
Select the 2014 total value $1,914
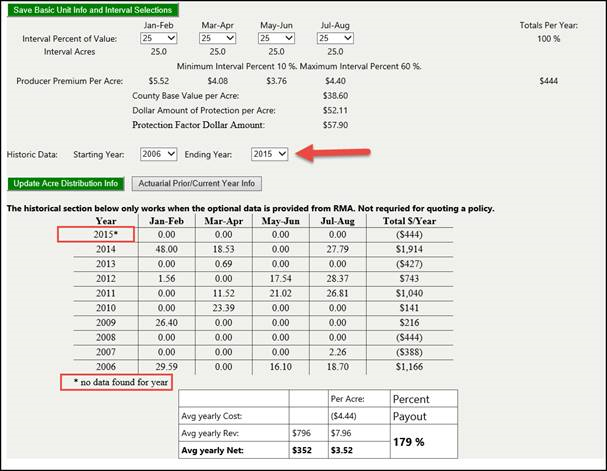[x=409, y=247]
